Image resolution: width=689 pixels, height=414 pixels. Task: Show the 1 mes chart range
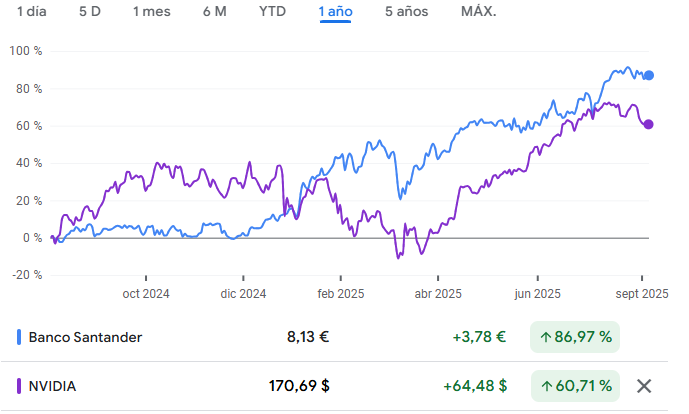coord(151,12)
